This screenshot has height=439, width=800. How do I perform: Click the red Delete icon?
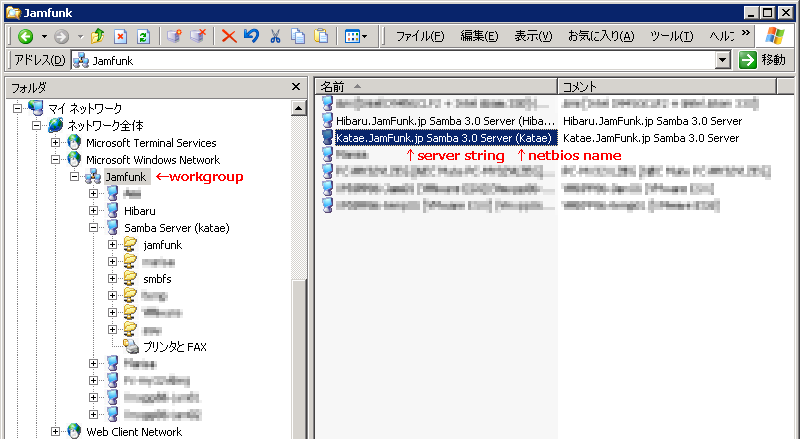click(229, 36)
